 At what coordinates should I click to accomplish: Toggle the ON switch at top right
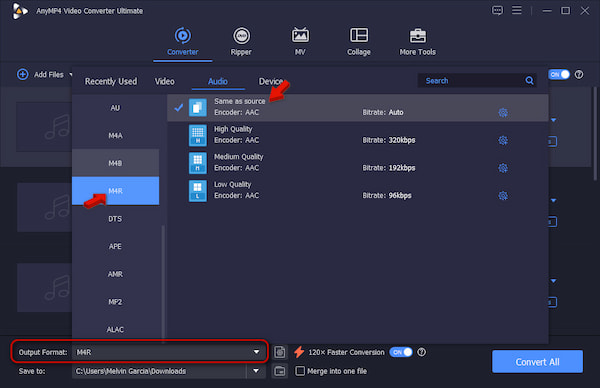pyautogui.click(x=559, y=74)
